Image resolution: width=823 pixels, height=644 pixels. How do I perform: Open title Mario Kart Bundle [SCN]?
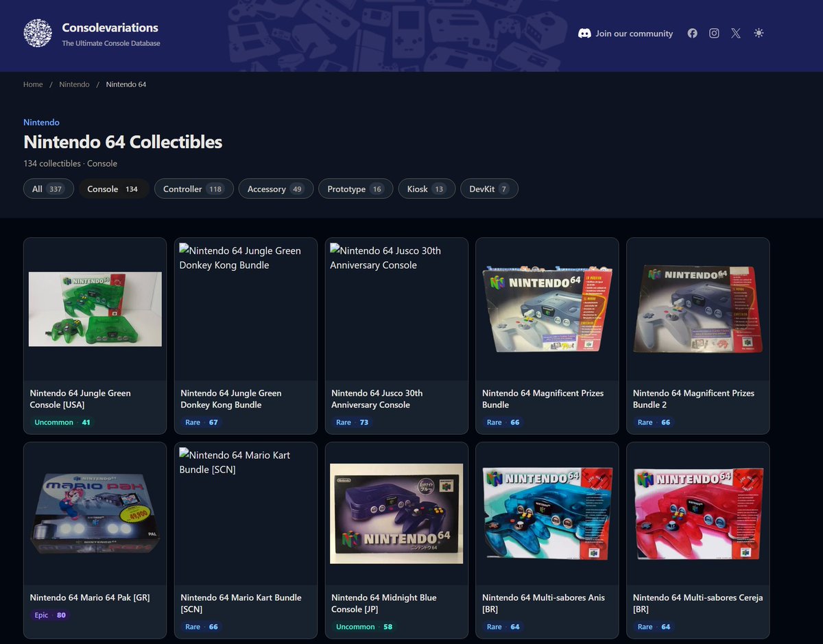tap(241, 604)
